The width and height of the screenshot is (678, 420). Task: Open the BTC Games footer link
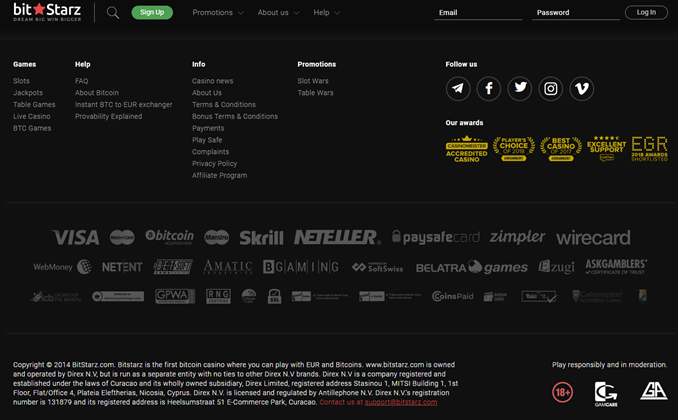click(32, 128)
